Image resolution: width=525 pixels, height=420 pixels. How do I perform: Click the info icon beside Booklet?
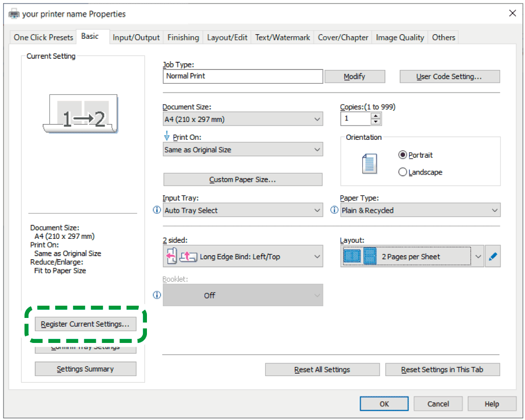click(x=157, y=295)
